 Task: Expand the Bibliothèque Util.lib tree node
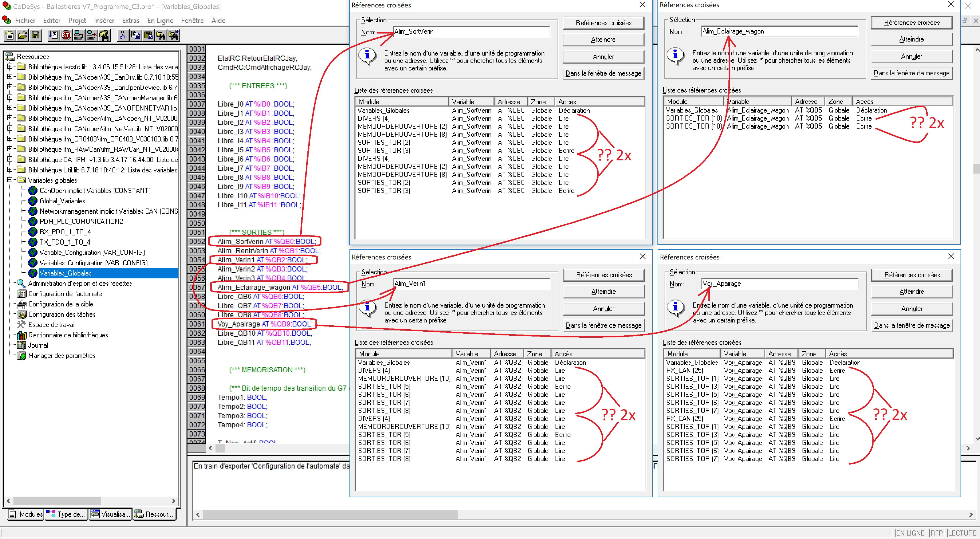pyautogui.click(x=10, y=170)
